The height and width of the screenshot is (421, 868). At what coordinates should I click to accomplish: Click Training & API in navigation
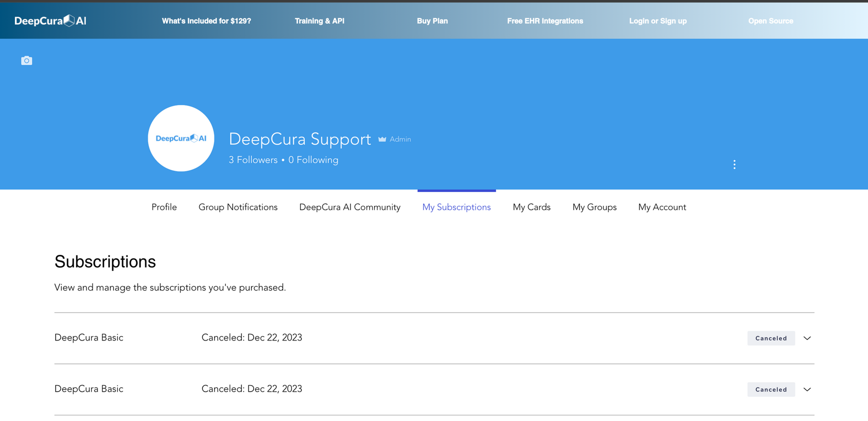pos(319,21)
